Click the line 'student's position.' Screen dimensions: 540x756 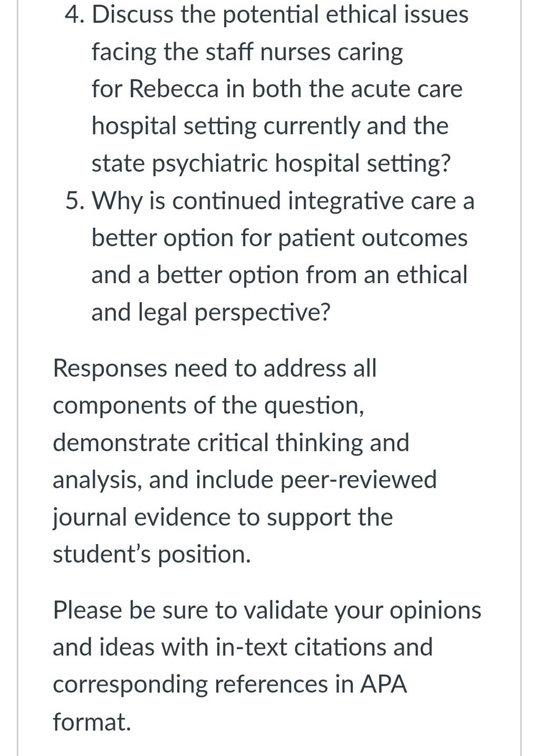pyautogui.click(x=152, y=555)
